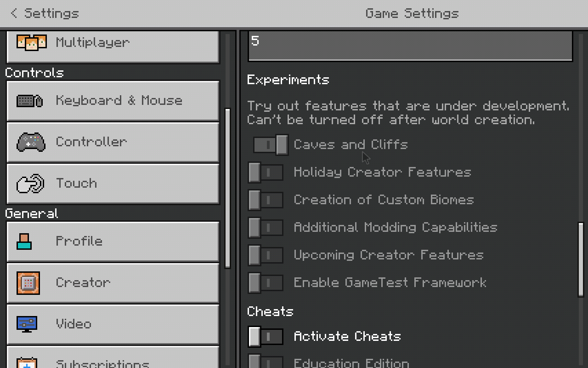Switch on Upcoming Creator Features
Screen dimensions: 588x368
pos(266,255)
